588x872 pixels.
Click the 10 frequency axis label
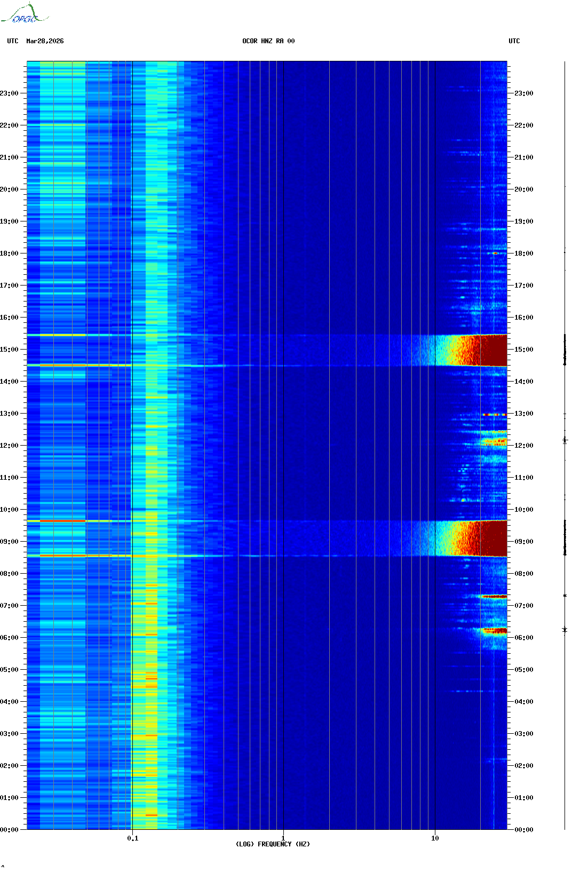[x=435, y=838]
